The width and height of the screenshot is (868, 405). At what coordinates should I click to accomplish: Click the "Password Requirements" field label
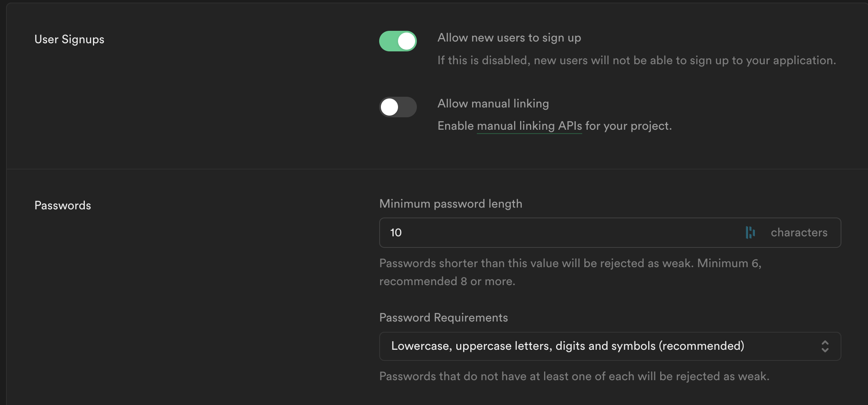[443, 318]
